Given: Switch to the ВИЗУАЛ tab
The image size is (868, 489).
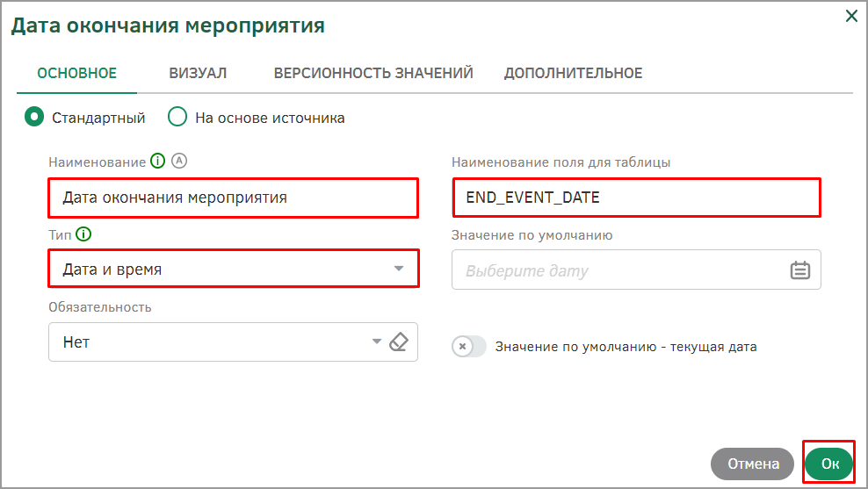Looking at the screenshot, I should (x=198, y=73).
